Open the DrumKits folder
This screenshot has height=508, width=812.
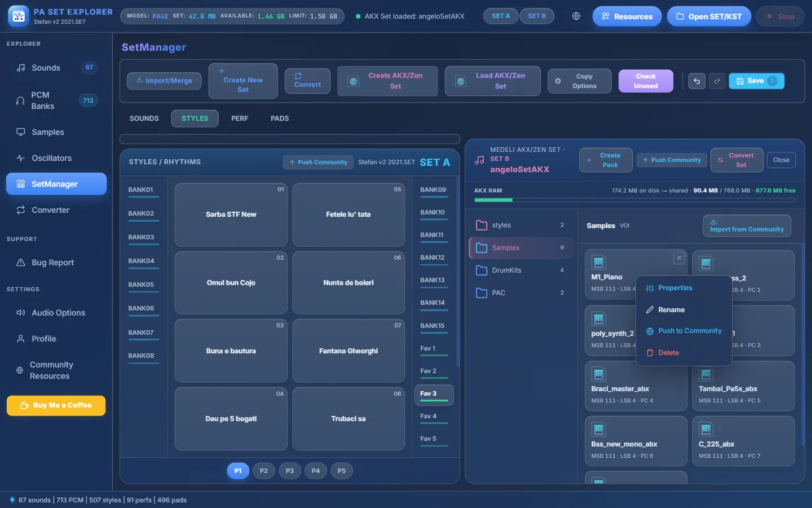click(x=521, y=270)
